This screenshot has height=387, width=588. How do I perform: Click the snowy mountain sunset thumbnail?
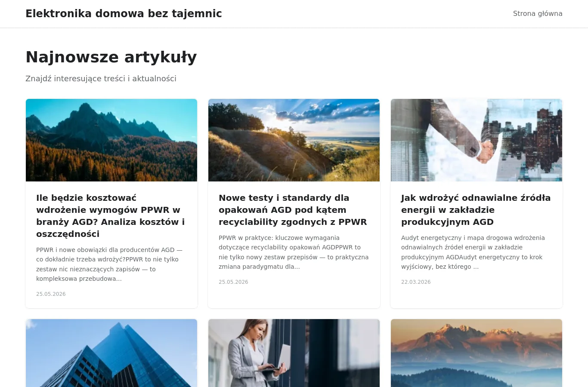477,353
